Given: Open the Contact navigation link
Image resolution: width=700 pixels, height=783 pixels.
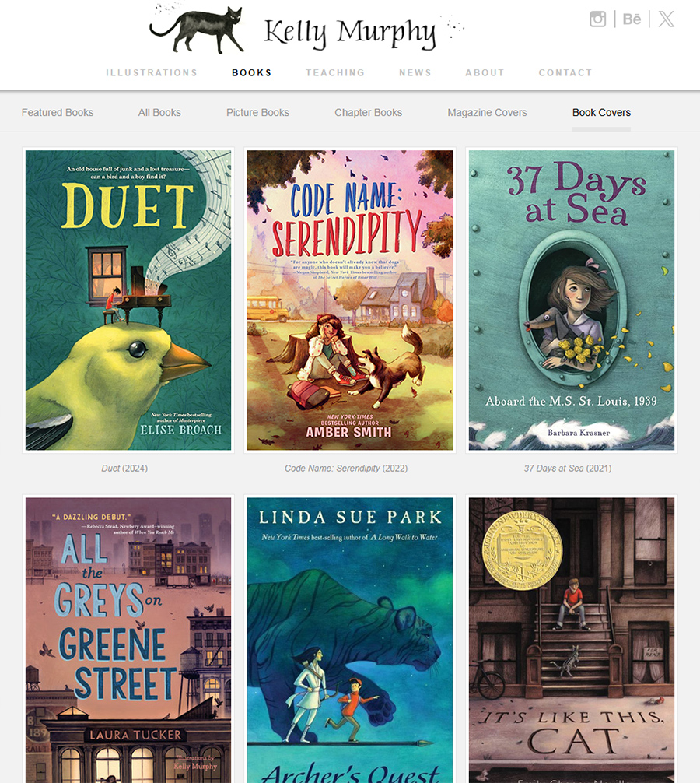Looking at the screenshot, I should (565, 73).
